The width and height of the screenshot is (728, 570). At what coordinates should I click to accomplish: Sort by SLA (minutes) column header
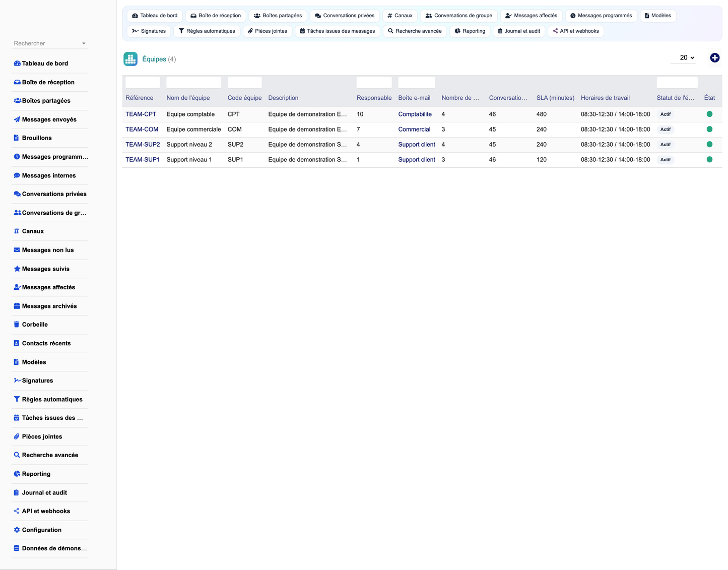[x=555, y=98]
